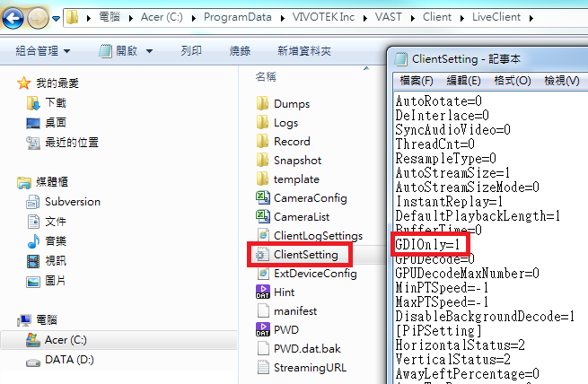Open the Subversion library
This screenshot has height=384, width=588.
pos(73,202)
